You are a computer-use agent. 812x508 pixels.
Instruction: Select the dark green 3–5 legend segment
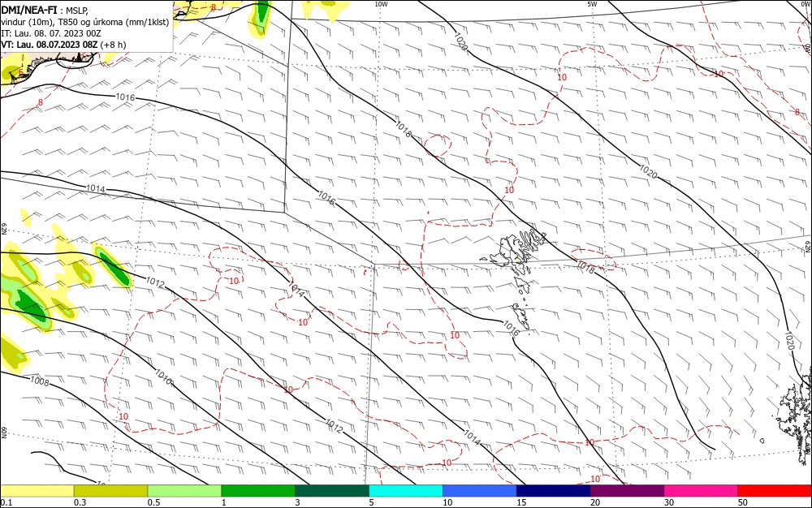(332, 491)
